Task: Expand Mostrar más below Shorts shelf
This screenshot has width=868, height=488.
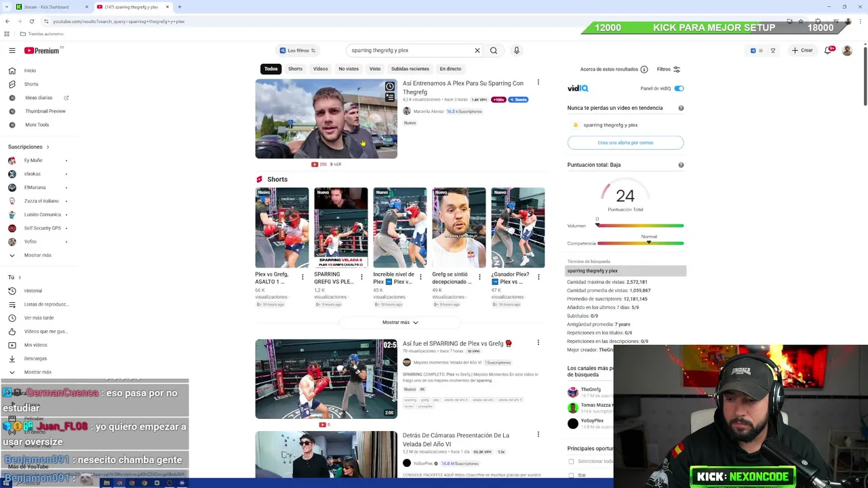Action: (400, 323)
